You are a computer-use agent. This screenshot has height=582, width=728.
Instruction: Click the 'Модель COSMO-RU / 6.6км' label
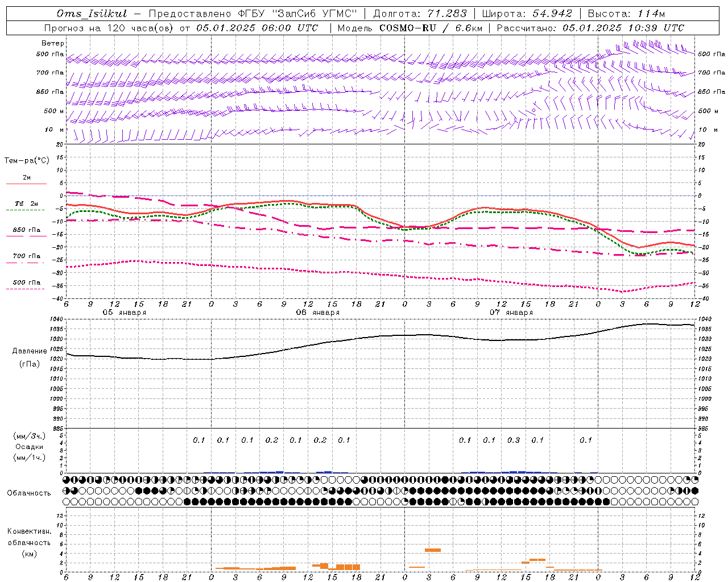(x=409, y=28)
